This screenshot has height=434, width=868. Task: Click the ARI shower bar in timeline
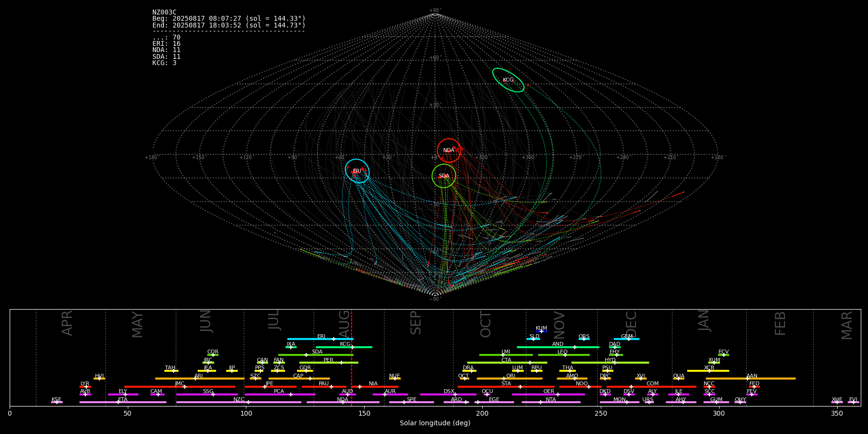click(x=200, y=379)
